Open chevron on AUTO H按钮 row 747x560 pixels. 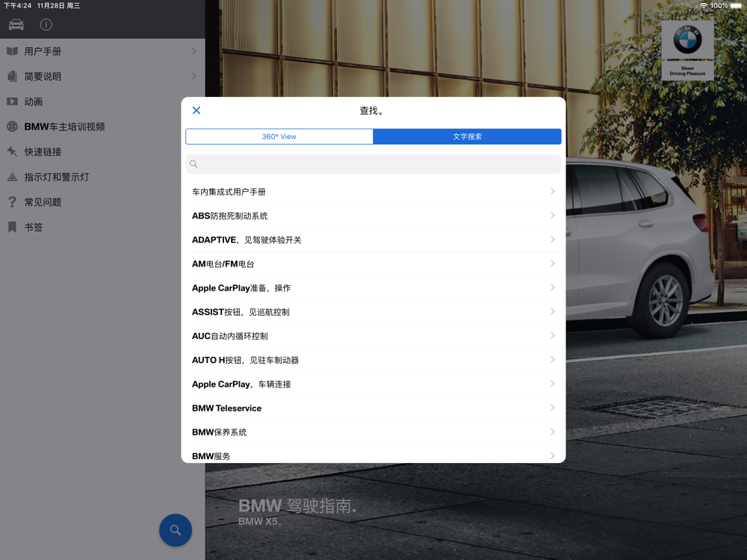click(x=553, y=360)
